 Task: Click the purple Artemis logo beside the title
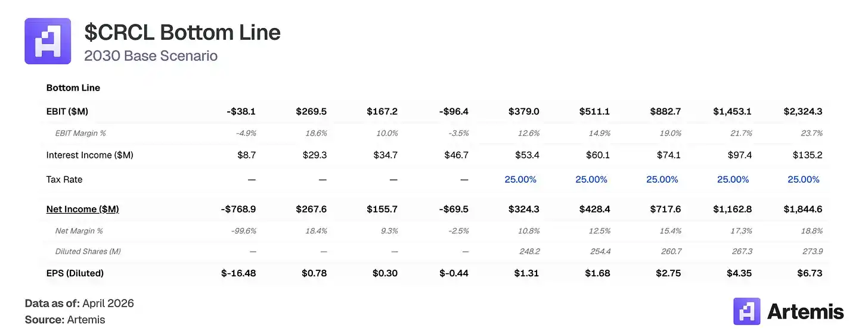(x=48, y=41)
